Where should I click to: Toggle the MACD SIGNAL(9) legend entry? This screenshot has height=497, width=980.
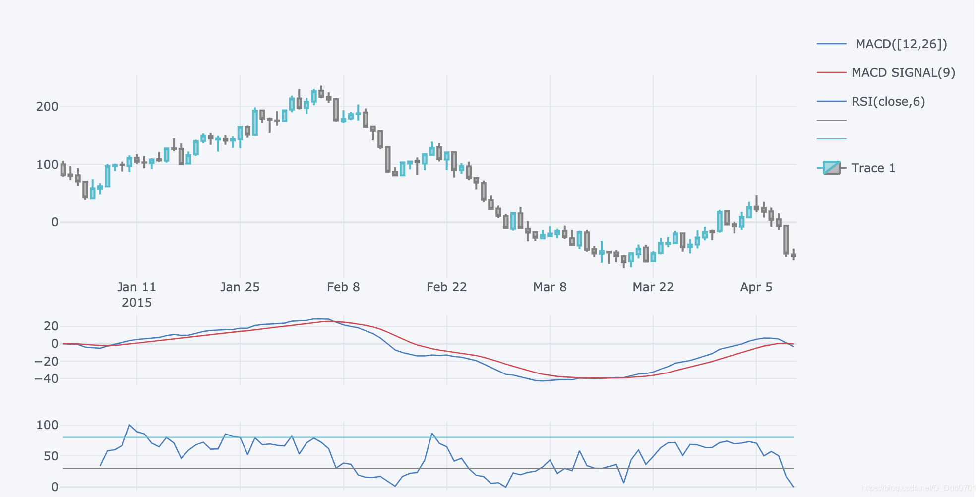click(x=886, y=73)
